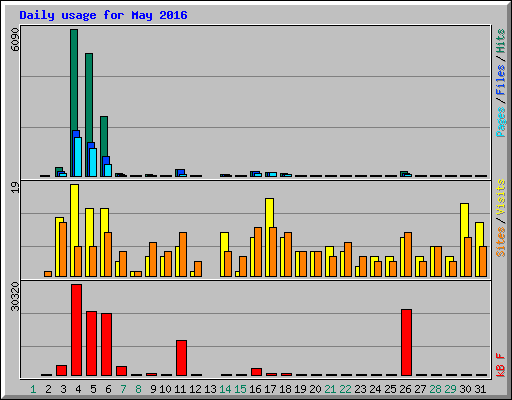This screenshot has height=400, width=512.
Task: Click the day label 9
Action: 153,389
